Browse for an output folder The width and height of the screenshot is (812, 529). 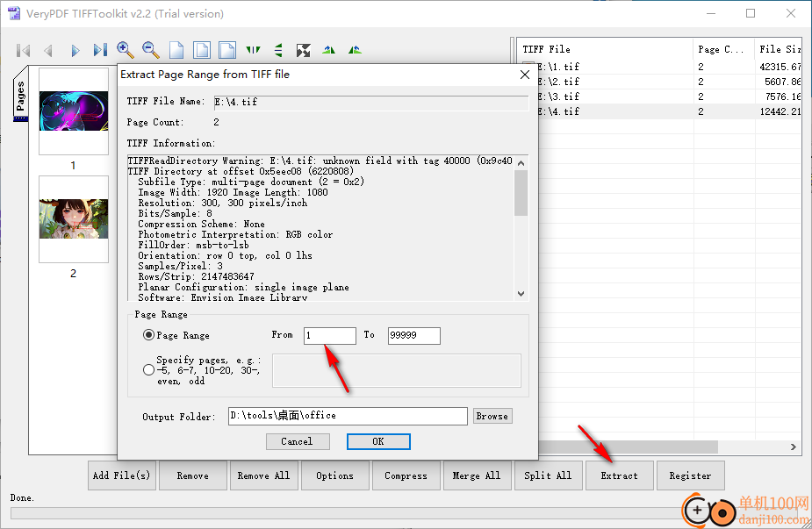pyautogui.click(x=492, y=416)
